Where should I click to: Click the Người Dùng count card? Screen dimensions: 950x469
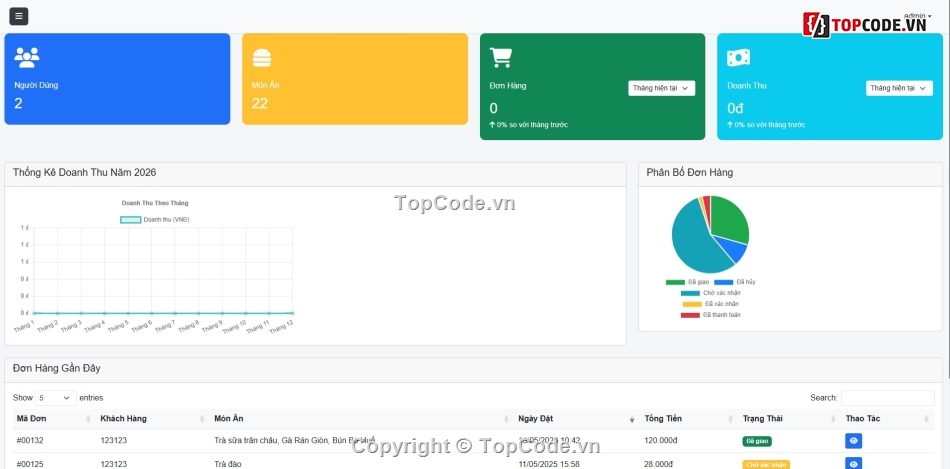[x=117, y=79]
